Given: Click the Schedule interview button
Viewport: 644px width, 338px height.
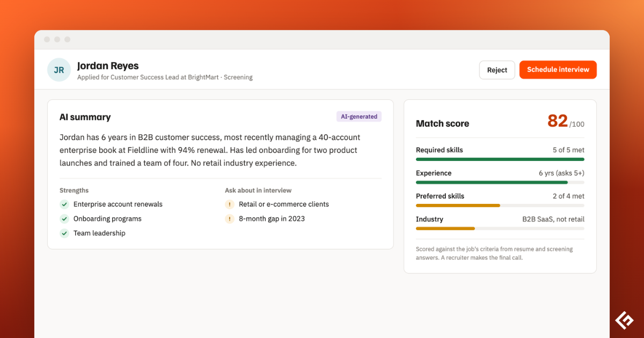Looking at the screenshot, I should tap(558, 70).
